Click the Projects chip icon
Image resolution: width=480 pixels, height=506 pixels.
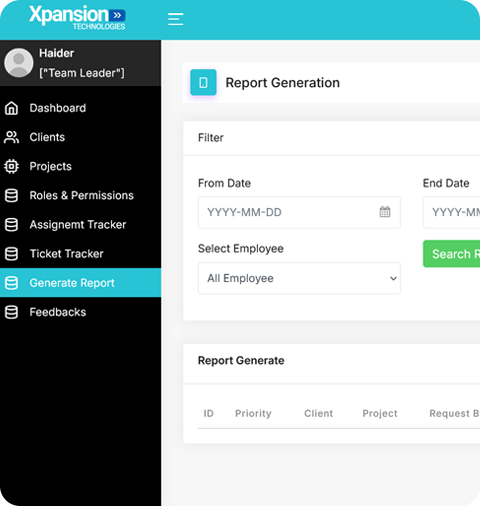[12, 166]
